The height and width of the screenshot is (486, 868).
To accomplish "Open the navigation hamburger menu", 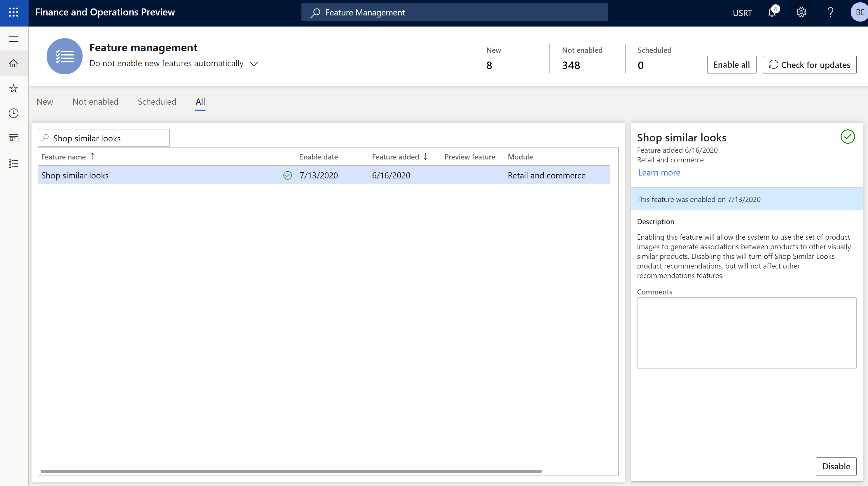I will [x=13, y=38].
